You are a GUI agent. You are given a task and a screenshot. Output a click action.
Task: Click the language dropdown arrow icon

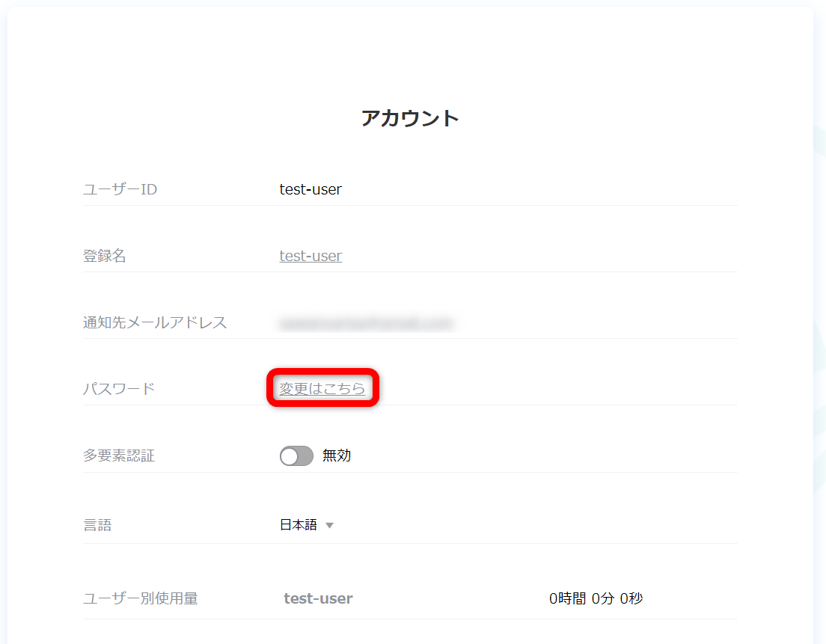[x=330, y=526]
